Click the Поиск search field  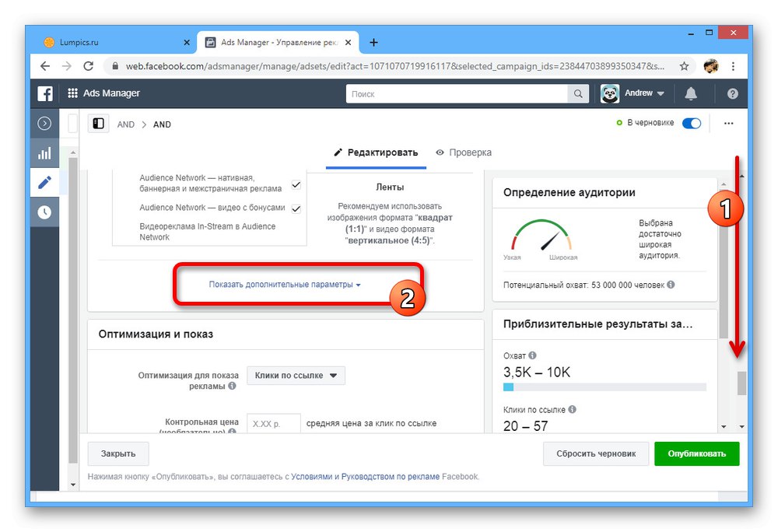pyautogui.click(x=457, y=93)
